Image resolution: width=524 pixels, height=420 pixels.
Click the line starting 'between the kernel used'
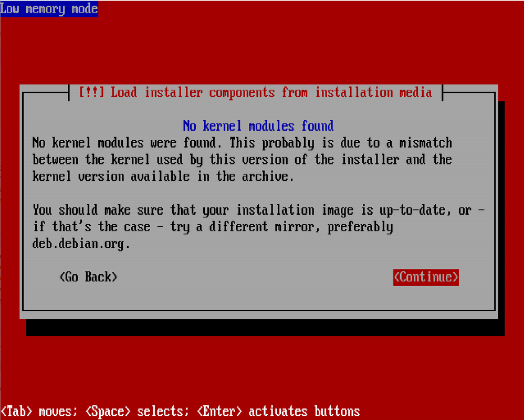point(242,160)
